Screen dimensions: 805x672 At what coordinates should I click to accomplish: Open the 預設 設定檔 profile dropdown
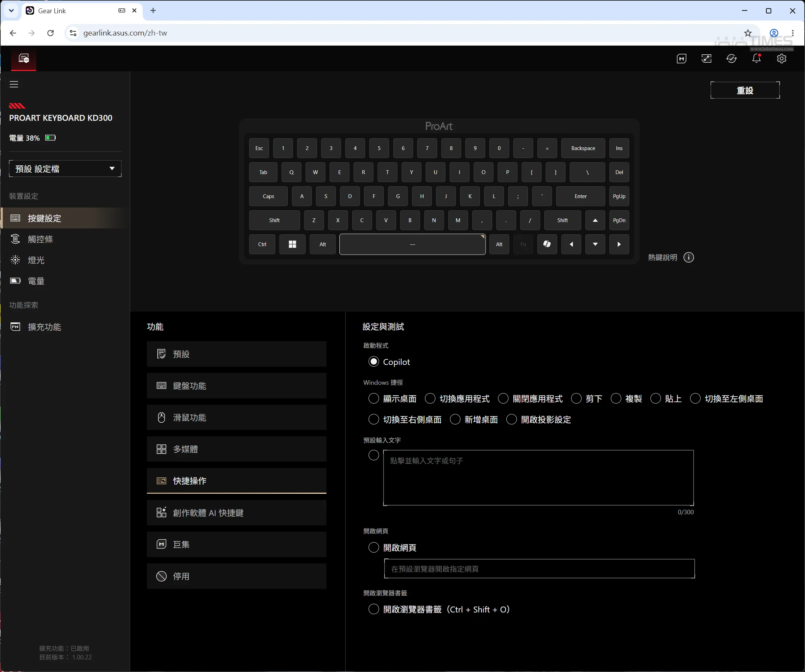[x=65, y=169]
